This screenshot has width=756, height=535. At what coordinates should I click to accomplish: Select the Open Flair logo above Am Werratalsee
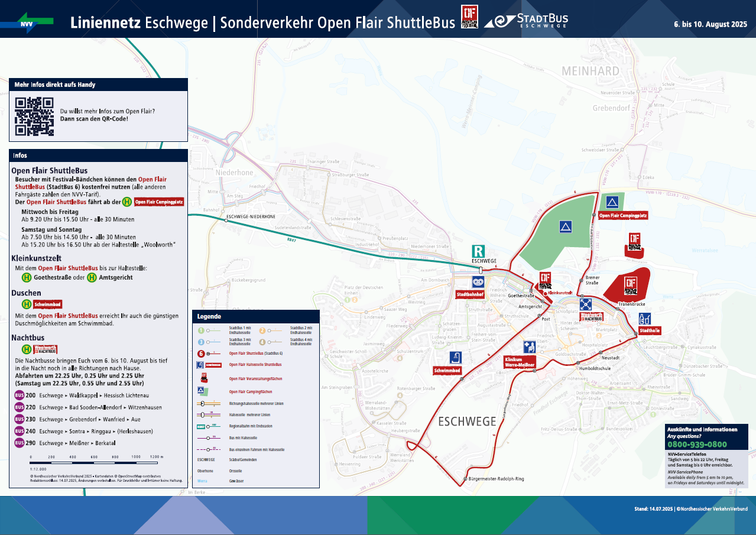(x=634, y=241)
